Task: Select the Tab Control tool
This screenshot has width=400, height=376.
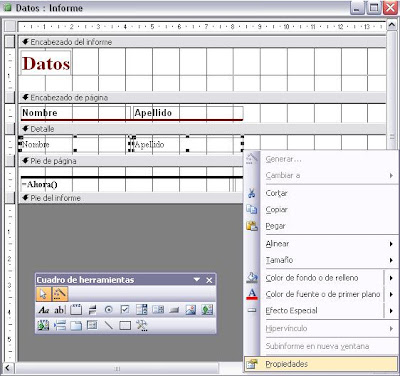Action: [x=76, y=326]
